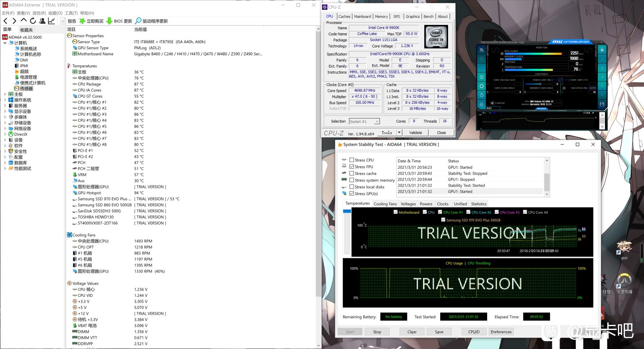Switch to CPU-Z Memory tab
Image resolution: width=644 pixels, height=349 pixels.
click(381, 16)
